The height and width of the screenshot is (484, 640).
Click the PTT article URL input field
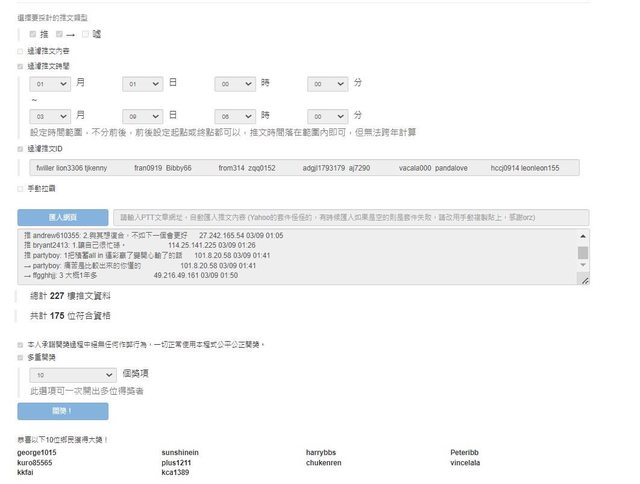351,217
